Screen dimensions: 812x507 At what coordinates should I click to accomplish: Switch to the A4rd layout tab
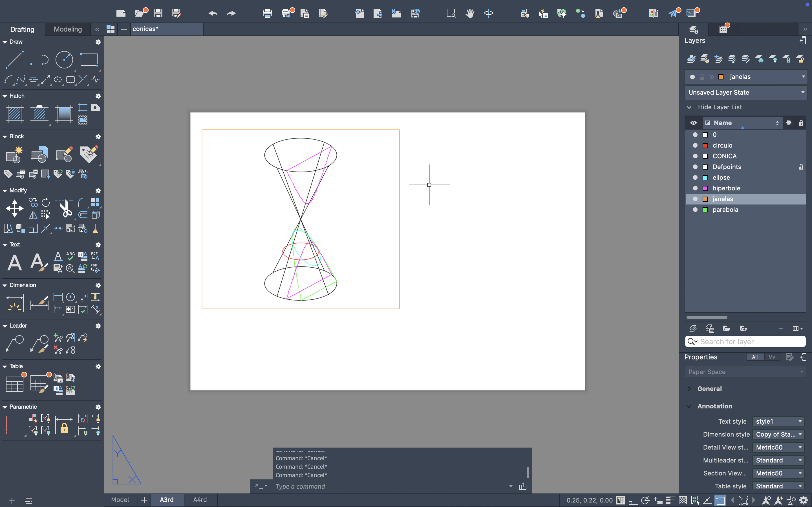pos(200,500)
